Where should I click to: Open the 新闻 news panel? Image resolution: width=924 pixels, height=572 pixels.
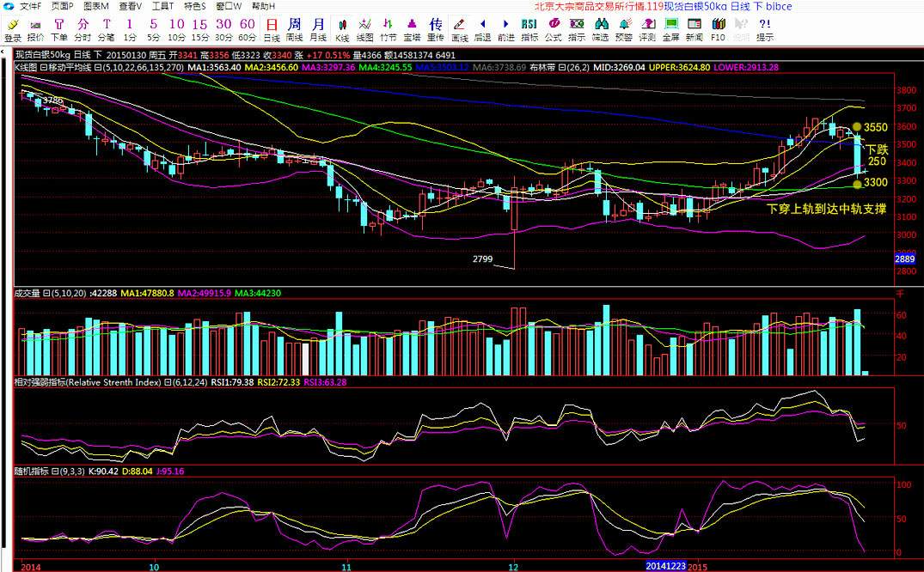695,29
